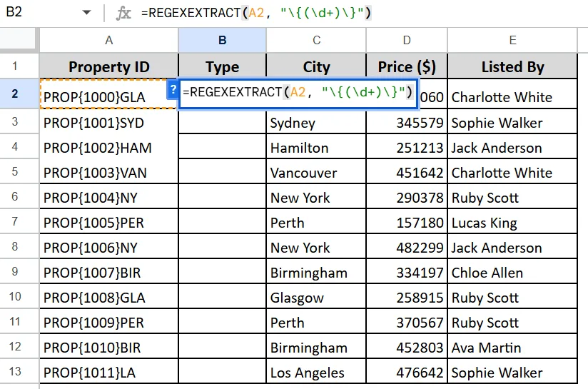Select price cell 345579
This screenshot has height=389, width=588.
tap(407, 122)
